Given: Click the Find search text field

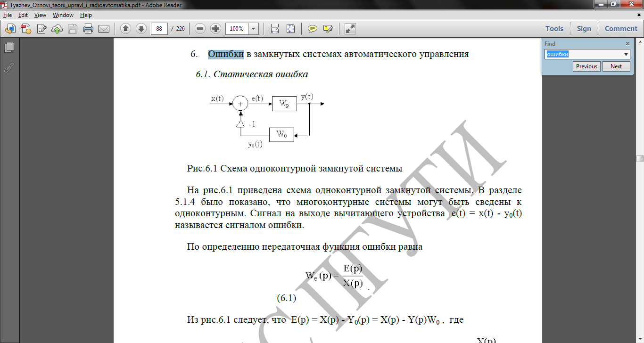Looking at the screenshot, I should (584, 54).
